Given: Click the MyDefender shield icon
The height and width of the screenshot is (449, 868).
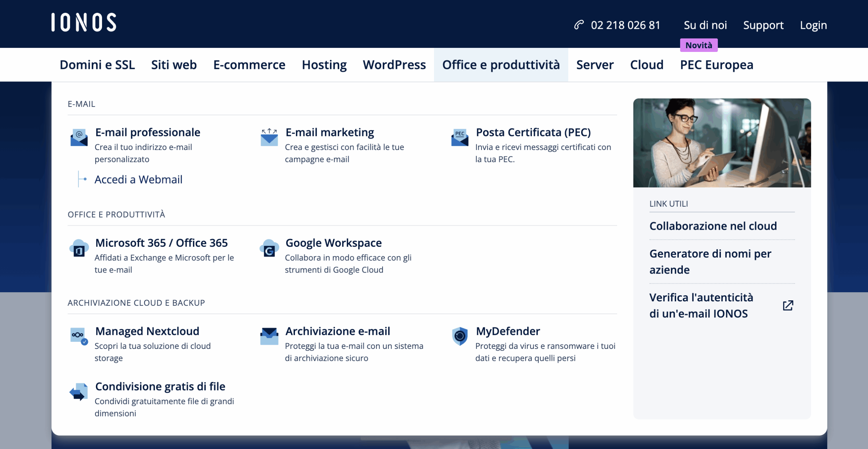Looking at the screenshot, I should coord(459,336).
